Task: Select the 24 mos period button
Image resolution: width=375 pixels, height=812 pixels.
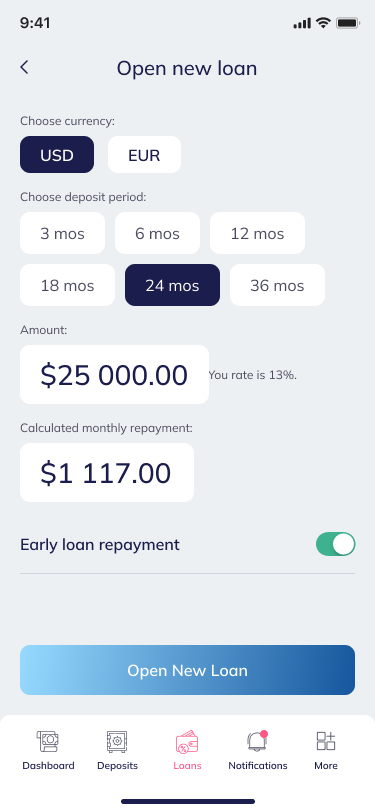Action: click(x=172, y=285)
